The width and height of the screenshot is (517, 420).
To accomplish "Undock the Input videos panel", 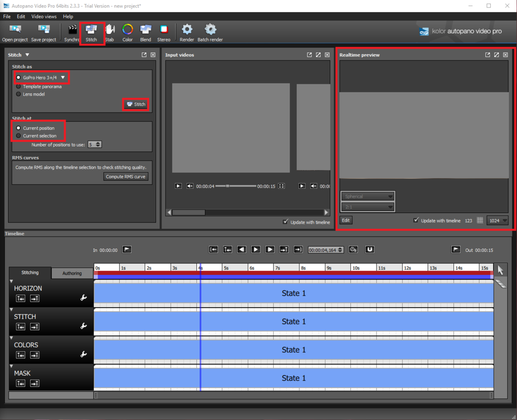I will [x=309, y=55].
